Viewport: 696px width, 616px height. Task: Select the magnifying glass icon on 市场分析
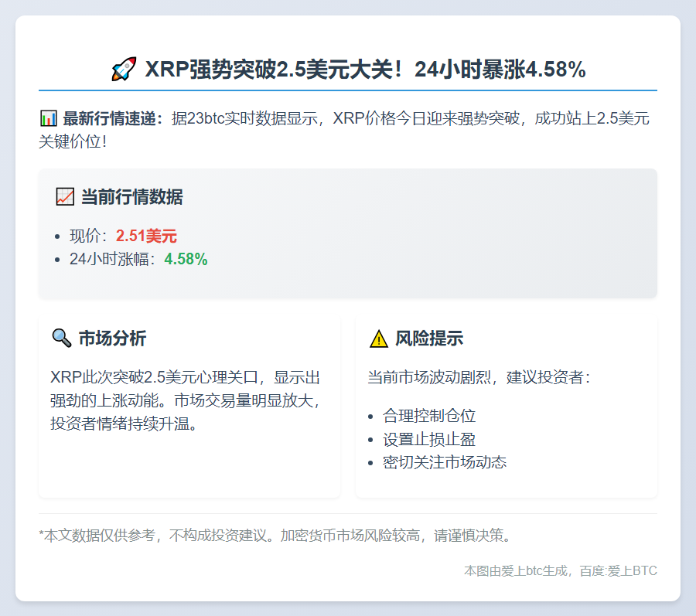[x=60, y=337]
